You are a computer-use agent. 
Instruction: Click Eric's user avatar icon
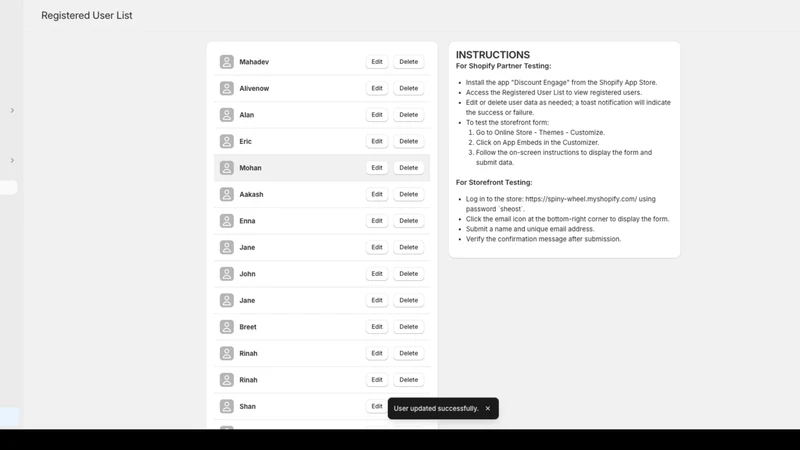[227, 141]
